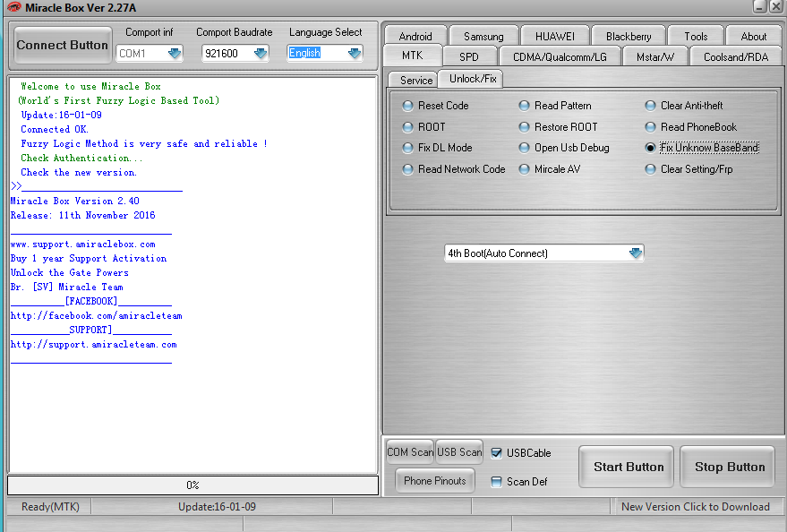Viewport: 787px width, 532px height.
Task: Click www.support.amiraclebox.com text in log
Action: click(82, 245)
